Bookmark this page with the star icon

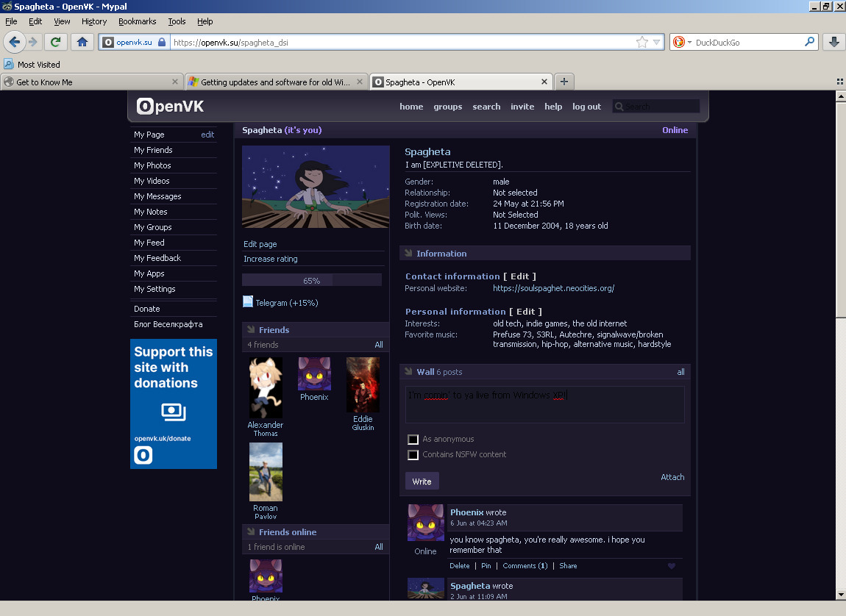(x=641, y=42)
